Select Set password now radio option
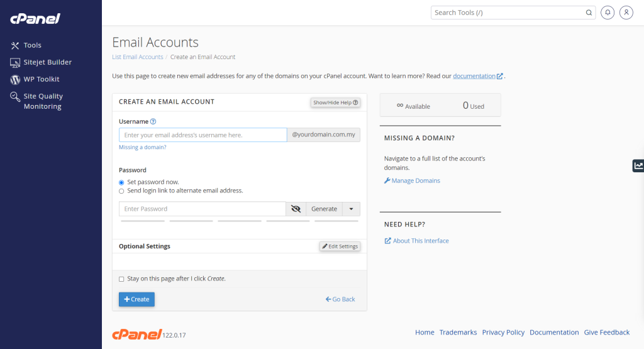The width and height of the screenshot is (644, 349). 121,182
